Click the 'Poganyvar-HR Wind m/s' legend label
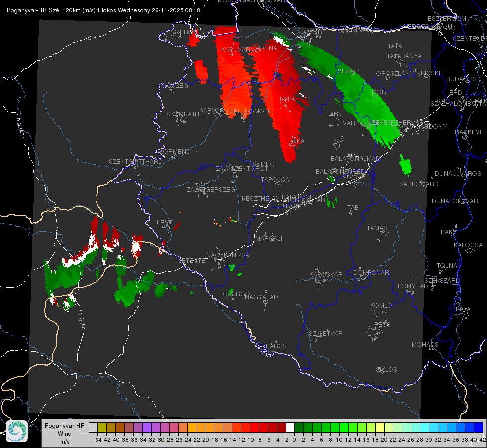This screenshot has height=448, width=487. pyautogui.click(x=64, y=434)
